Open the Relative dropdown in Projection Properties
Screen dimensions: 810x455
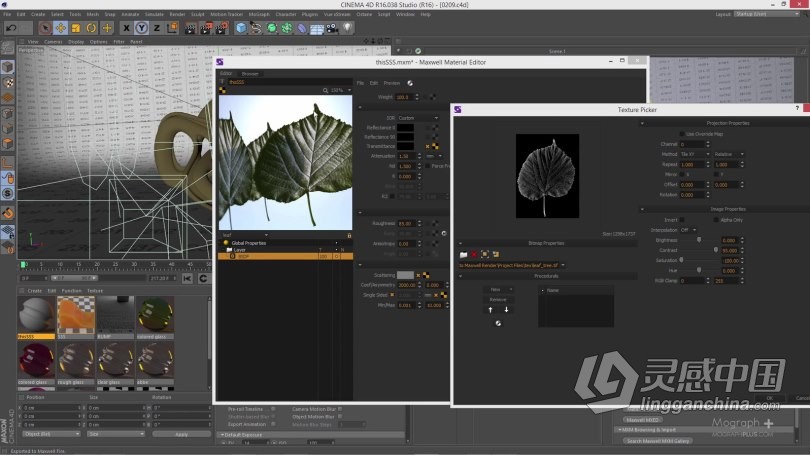pos(729,154)
